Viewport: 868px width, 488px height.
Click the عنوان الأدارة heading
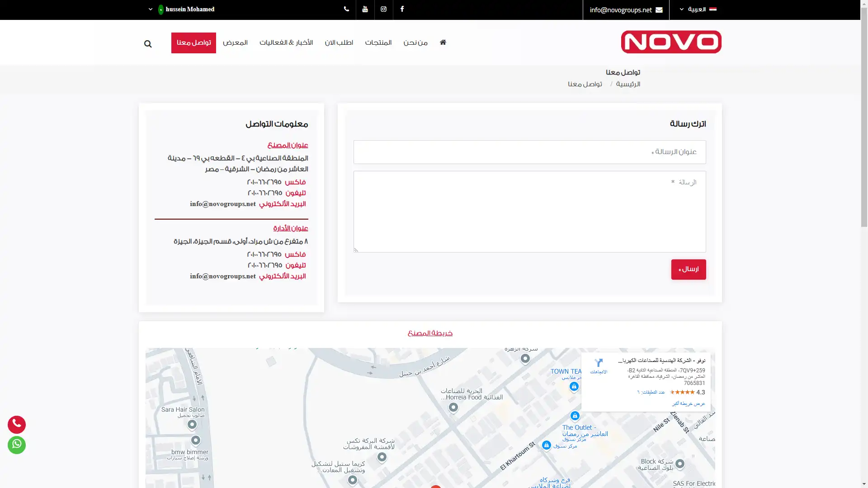point(290,228)
